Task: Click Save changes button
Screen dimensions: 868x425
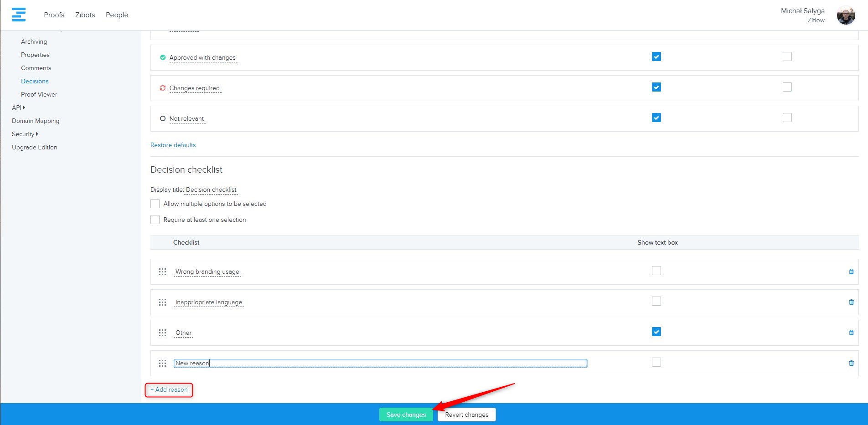Action: point(406,415)
